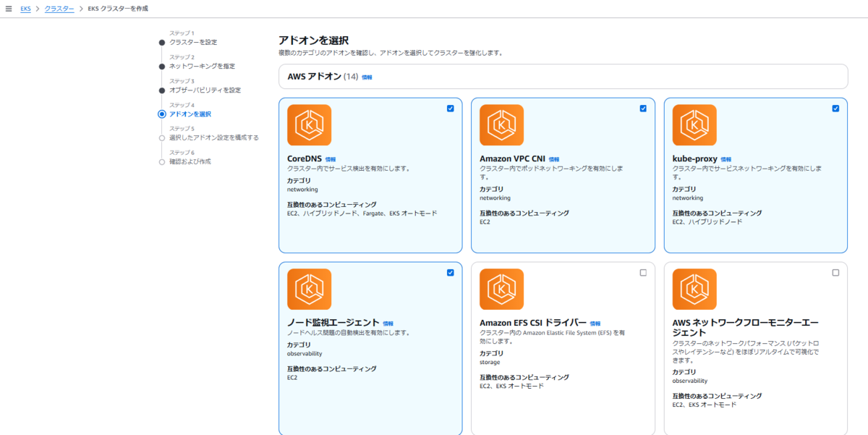
Task: Click the アドオンを選択 page heading
Action: coord(313,41)
